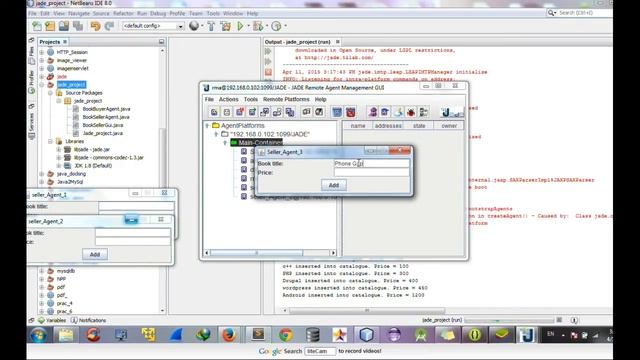640x360 pixels.
Task: Open Remote Platforms menu in JADE window
Action: (286, 100)
